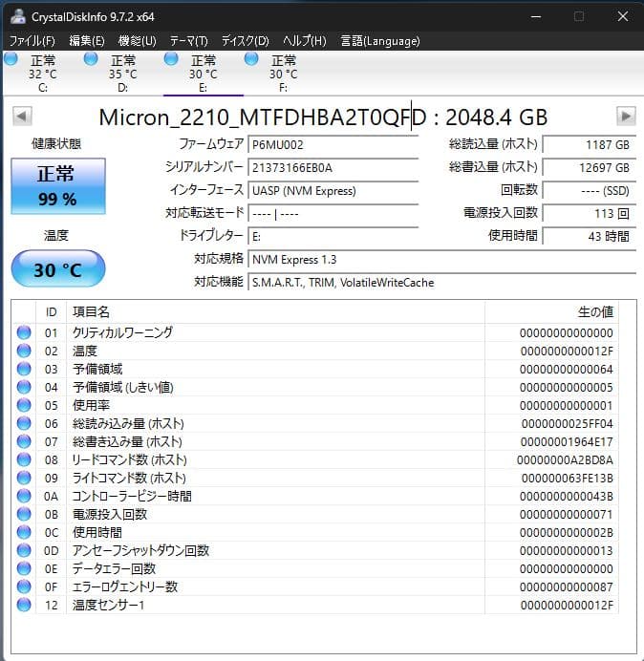Click the 項目名 column header
644x661 pixels.
click(275, 312)
